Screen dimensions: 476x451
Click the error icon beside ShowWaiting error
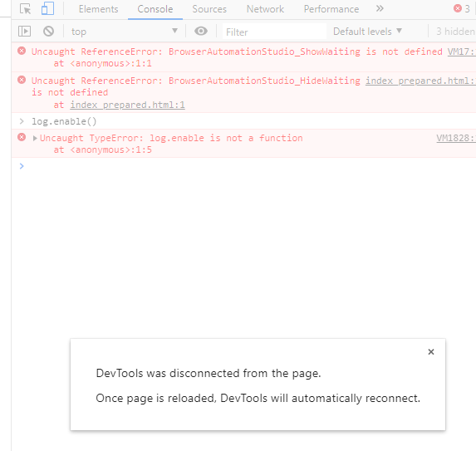pos(22,51)
